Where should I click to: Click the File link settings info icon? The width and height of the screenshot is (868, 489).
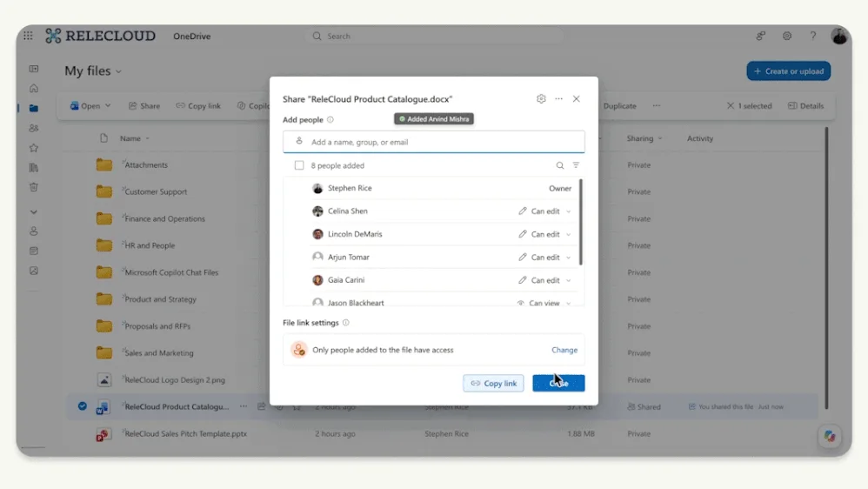point(346,323)
